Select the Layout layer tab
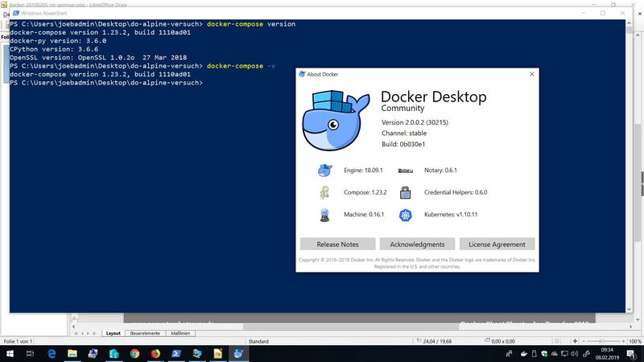Viewport: 644px width, 362px height. (114, 332)
